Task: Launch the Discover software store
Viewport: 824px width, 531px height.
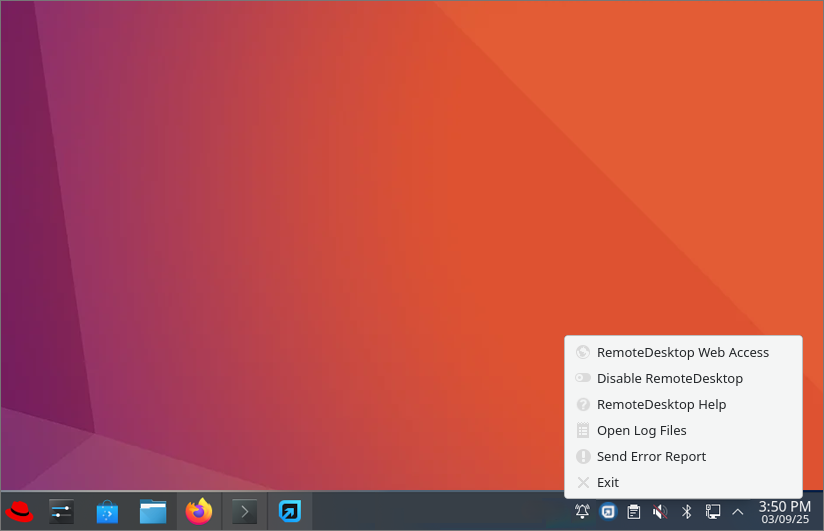Action: pyautogui.click(x=107, y=512)
